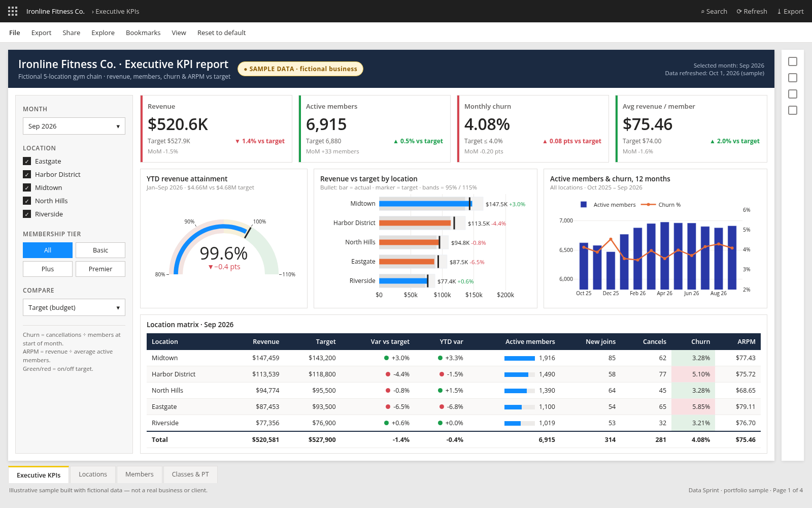This screenshot has width=812, height=508.
Task: Open the Bookmarks menu
Action: [x=143, y=33]
